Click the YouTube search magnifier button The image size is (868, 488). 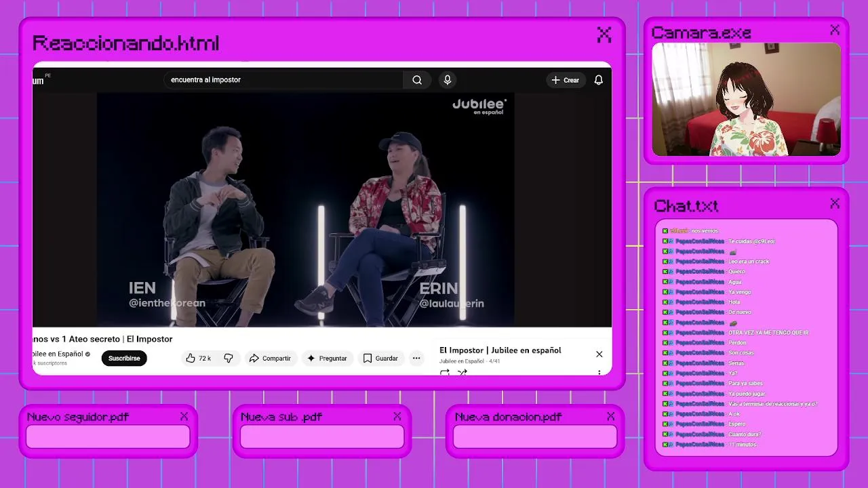point(417,80)
